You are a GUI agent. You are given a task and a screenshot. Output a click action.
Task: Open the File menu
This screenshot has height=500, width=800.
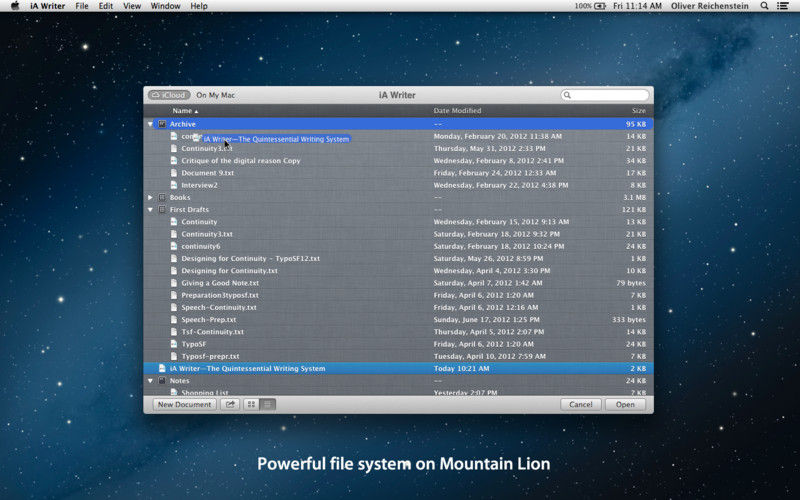coord(82,6)
